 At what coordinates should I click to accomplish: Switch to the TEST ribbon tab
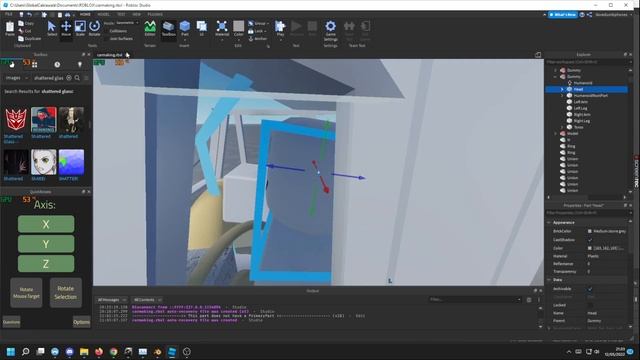[121, 14]
